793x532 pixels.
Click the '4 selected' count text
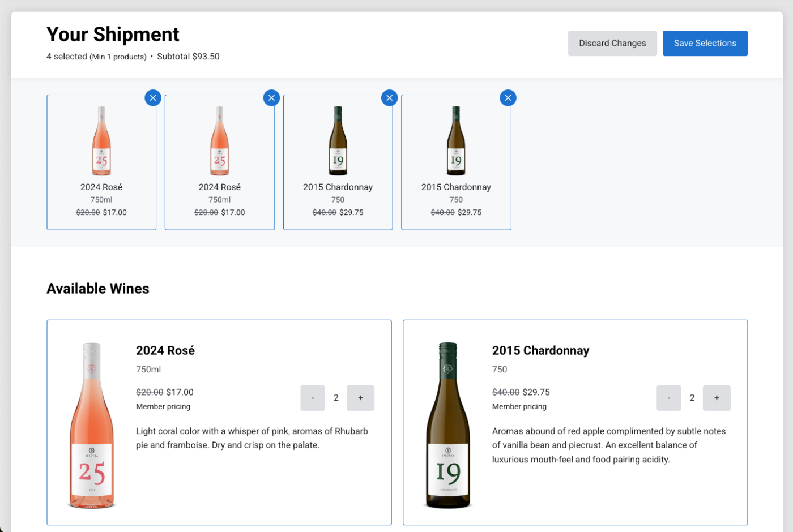pyautogui.click(x=67, y=57)
